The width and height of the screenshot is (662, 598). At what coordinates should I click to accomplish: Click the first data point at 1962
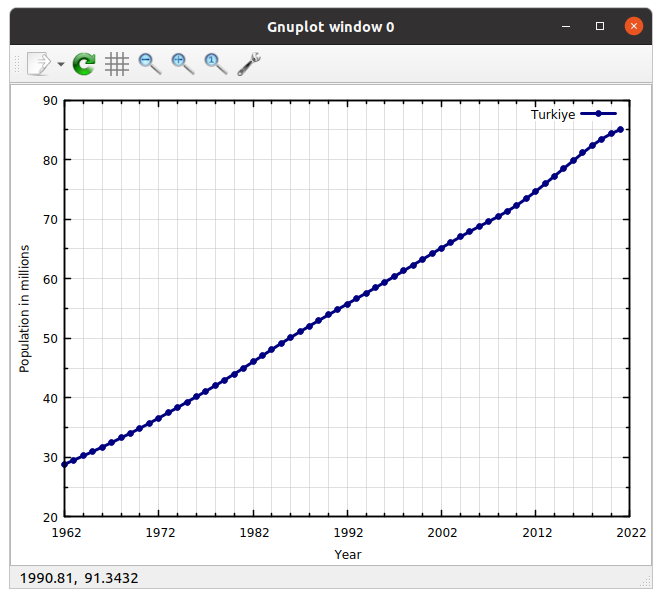(65, 464)
